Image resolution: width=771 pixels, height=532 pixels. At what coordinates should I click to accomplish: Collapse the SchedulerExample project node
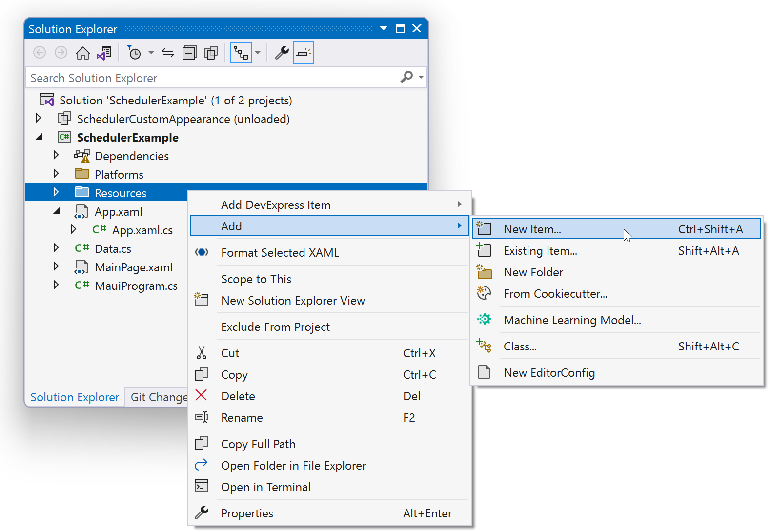39,137
